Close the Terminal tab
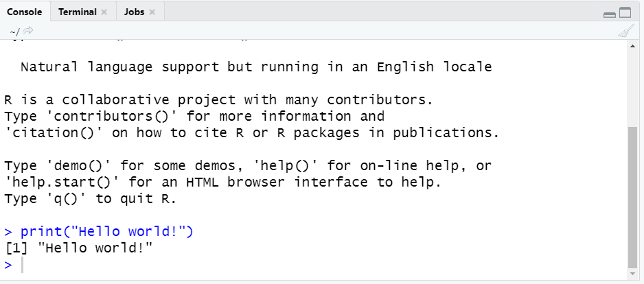 click(104, 12)
